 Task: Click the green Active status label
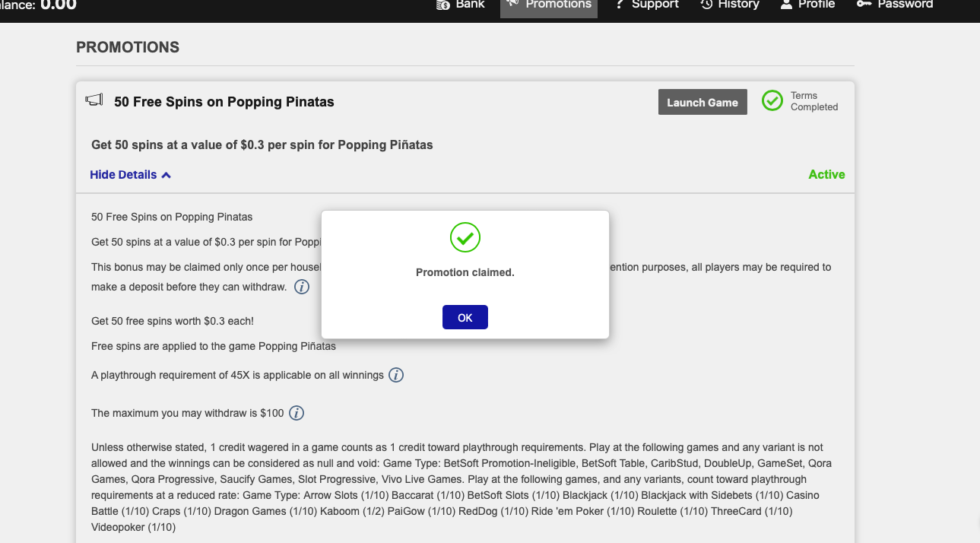tap(826, 175)
